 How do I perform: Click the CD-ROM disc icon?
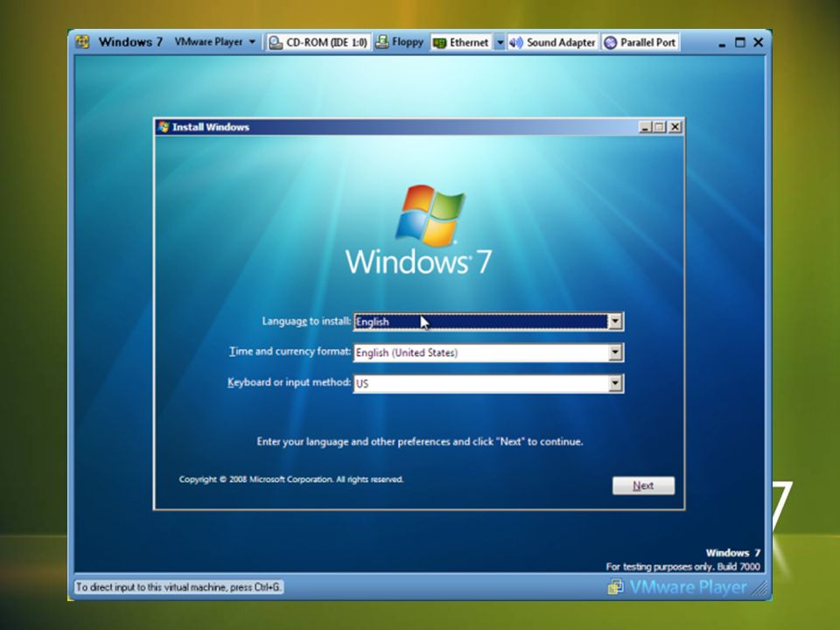276,42
